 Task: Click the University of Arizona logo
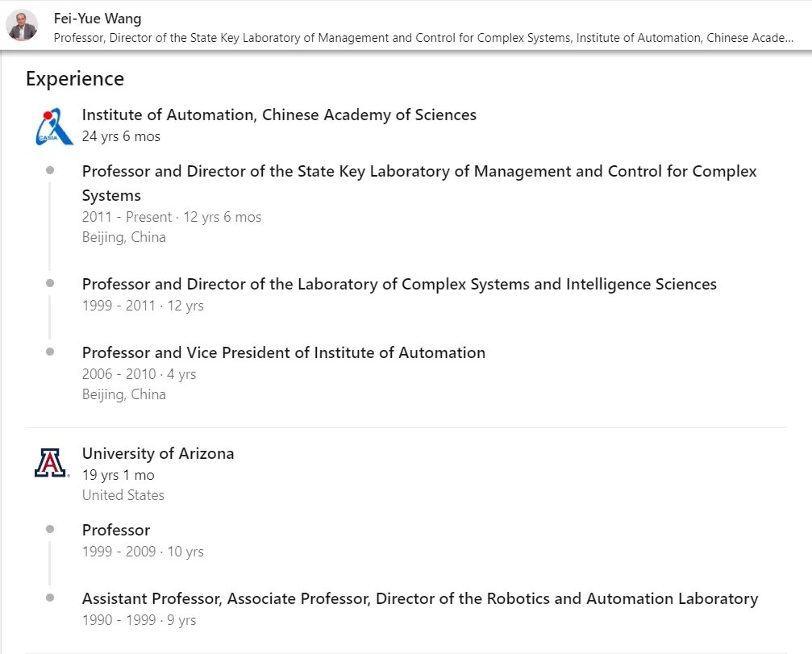pos(51,464)
